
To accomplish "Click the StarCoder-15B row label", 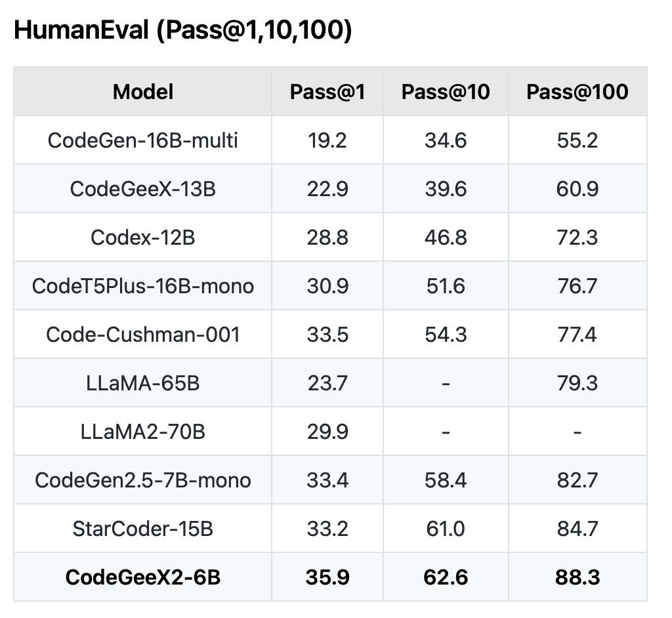I will [x=143, y=529].
